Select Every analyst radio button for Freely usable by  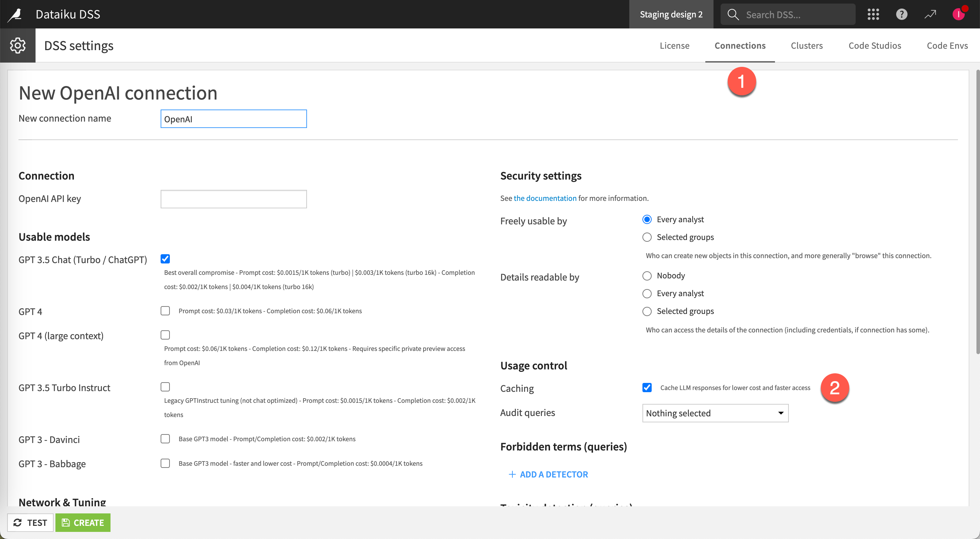coord(646,219)
